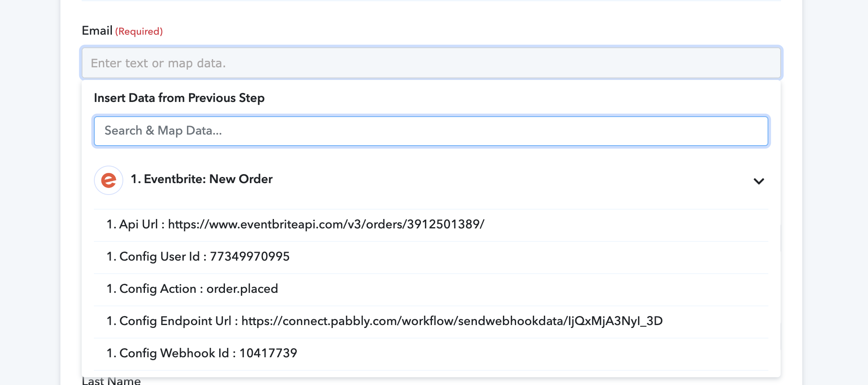Map the Config User Id value

(431, 257)
